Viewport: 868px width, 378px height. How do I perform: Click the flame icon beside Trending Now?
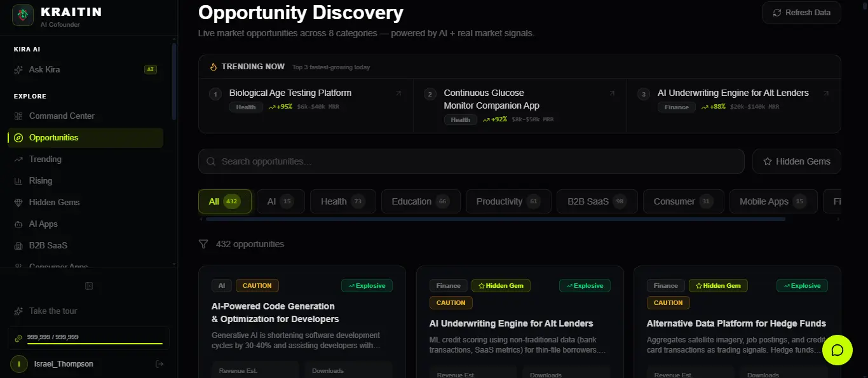pos(214,66)
